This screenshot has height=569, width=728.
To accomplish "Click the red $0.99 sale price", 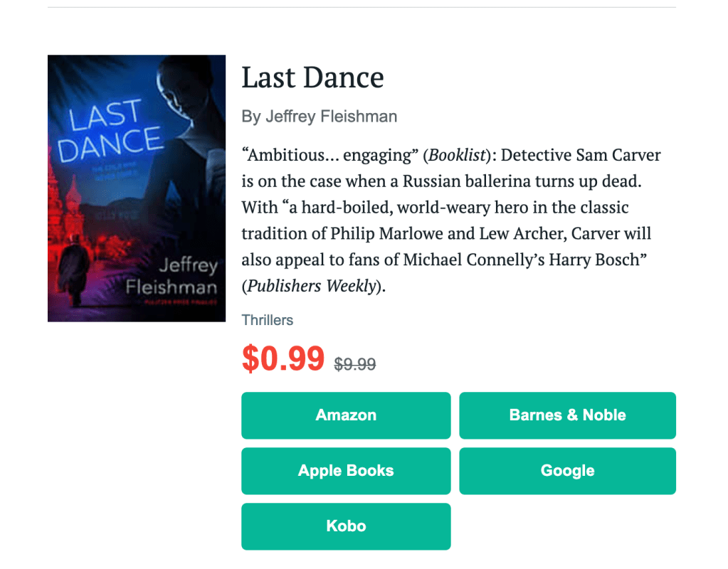I will pos(283,359).
